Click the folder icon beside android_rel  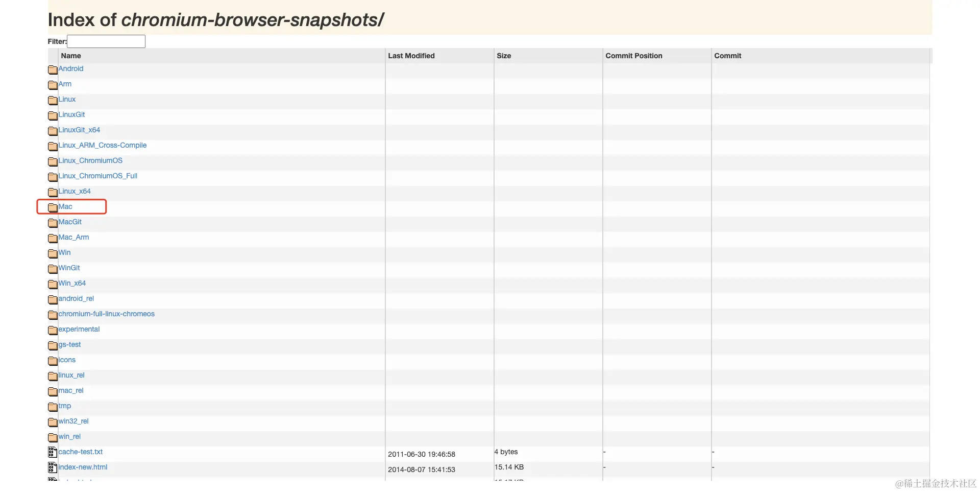point(53,299)
